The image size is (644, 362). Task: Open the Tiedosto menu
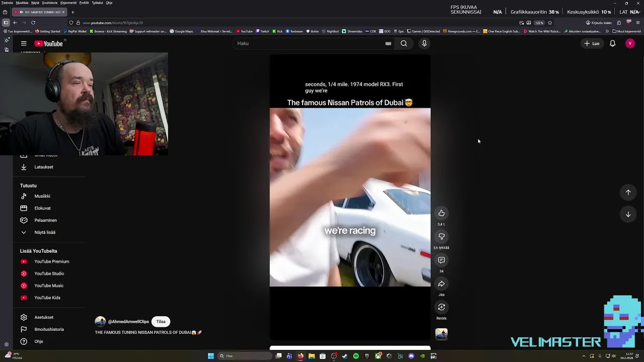pyautogui.click(x=7, y=3)
